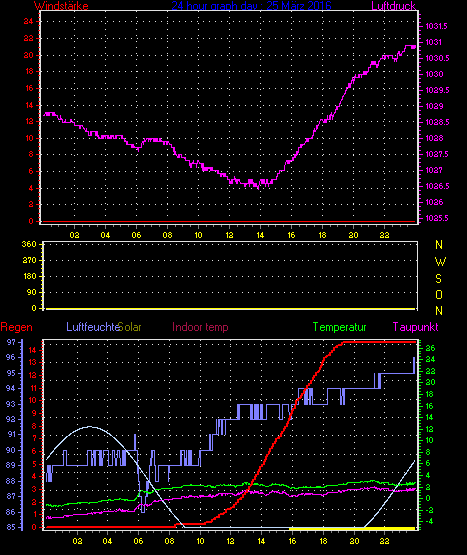Click the Windstärke axis label

point(61,5)
